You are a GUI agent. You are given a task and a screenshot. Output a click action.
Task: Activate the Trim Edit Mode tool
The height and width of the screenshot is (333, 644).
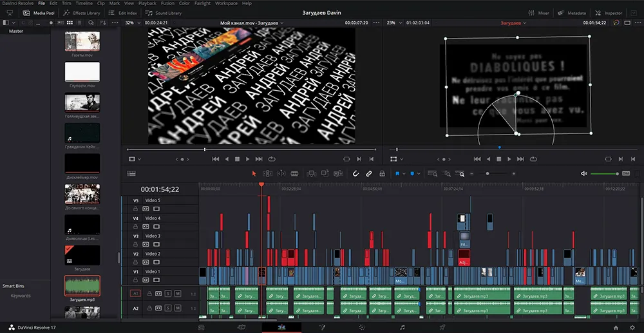[x=267, y=174]
